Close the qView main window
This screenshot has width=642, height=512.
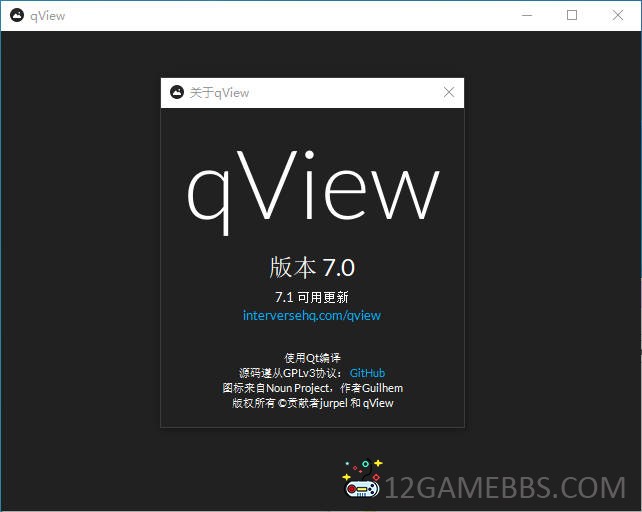pos(618,15)
